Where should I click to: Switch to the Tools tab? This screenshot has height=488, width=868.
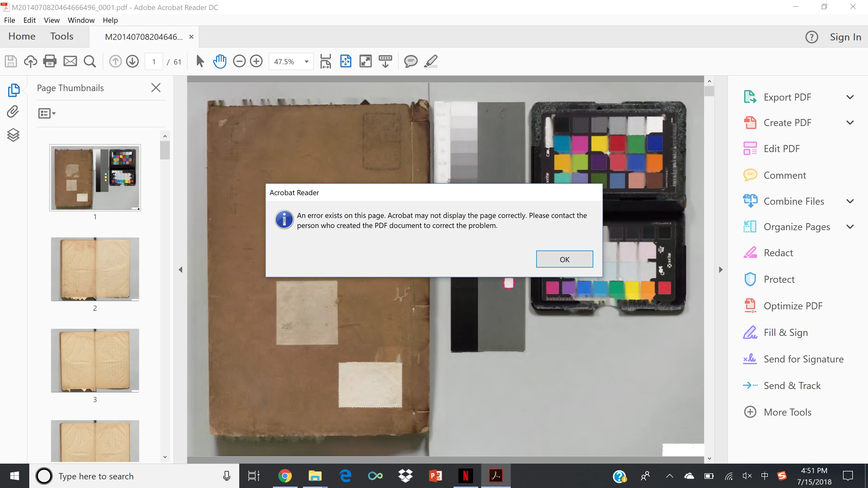(x=62, y=36)
